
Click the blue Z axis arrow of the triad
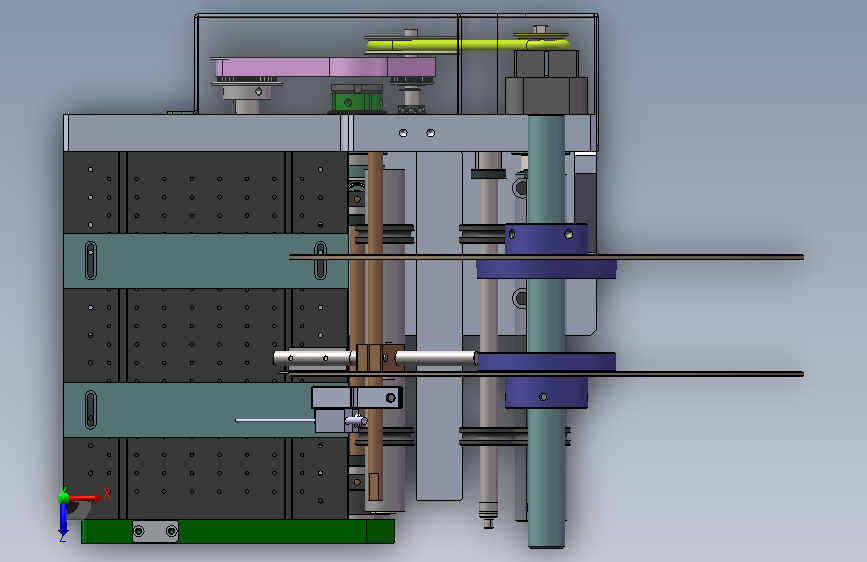tap(63, 520)
